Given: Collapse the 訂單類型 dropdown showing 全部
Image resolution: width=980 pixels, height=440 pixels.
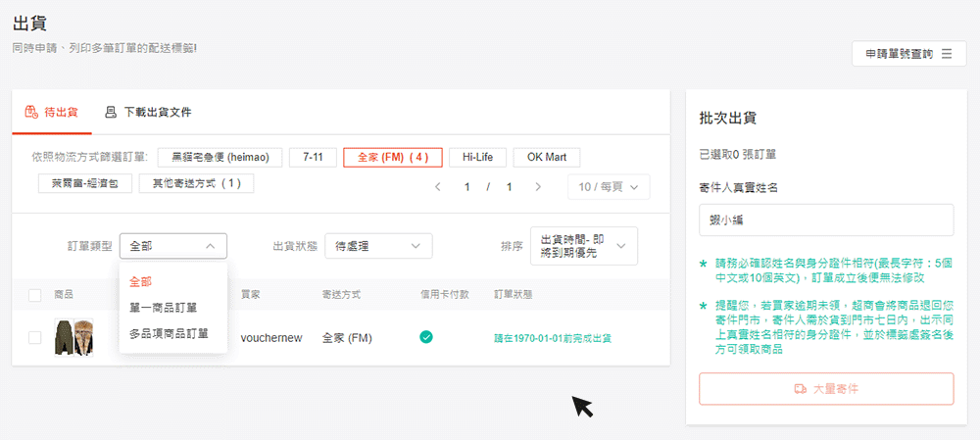Looking at the screenshot, I should (x=173, y=246).
